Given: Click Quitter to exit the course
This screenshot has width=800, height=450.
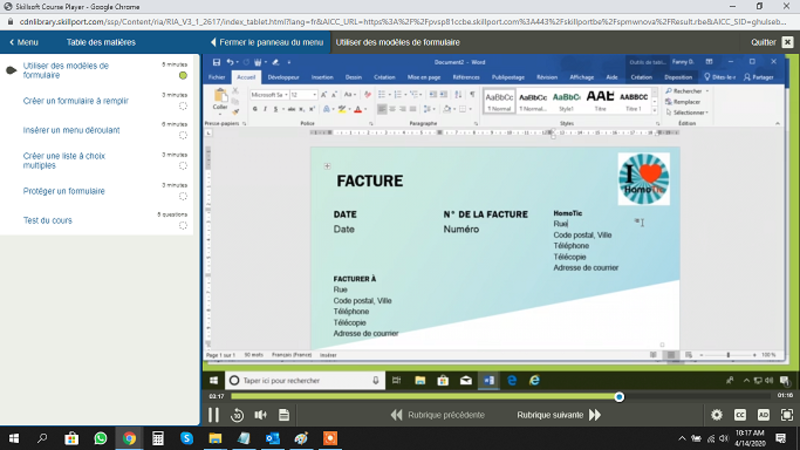Looking at the screenshot, I should 772,42.
